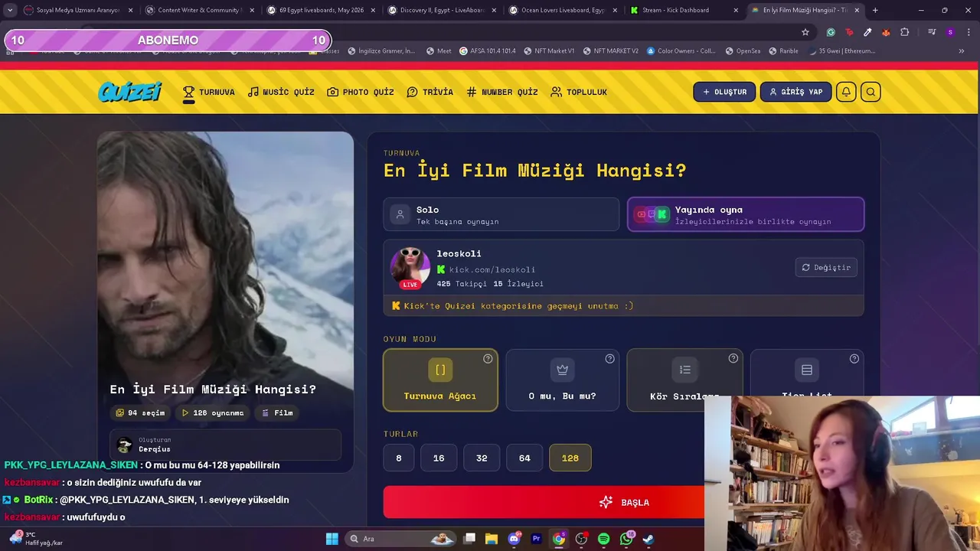The width and height of the screenshot is (980, 551).
Task: Open the Chrome profile avatar
Action: (950, 32)
